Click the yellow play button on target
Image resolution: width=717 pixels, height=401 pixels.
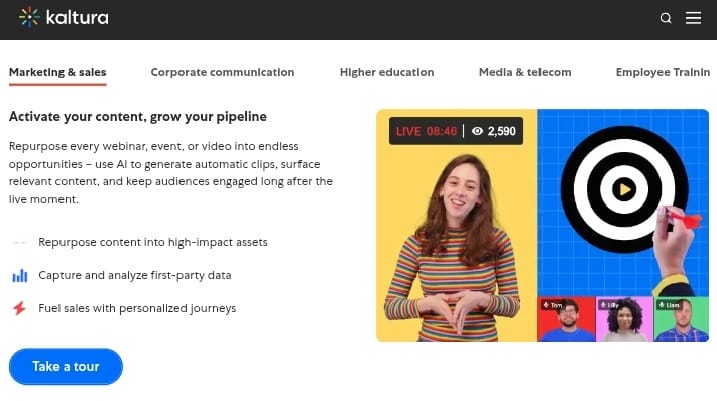point(624,189)
